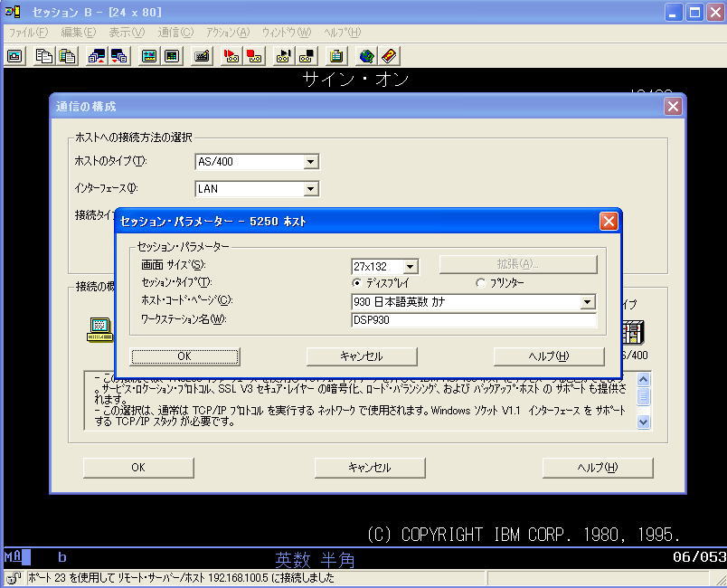
Task: Open the ファイル(F) menu
Action: tap(28, 33)
